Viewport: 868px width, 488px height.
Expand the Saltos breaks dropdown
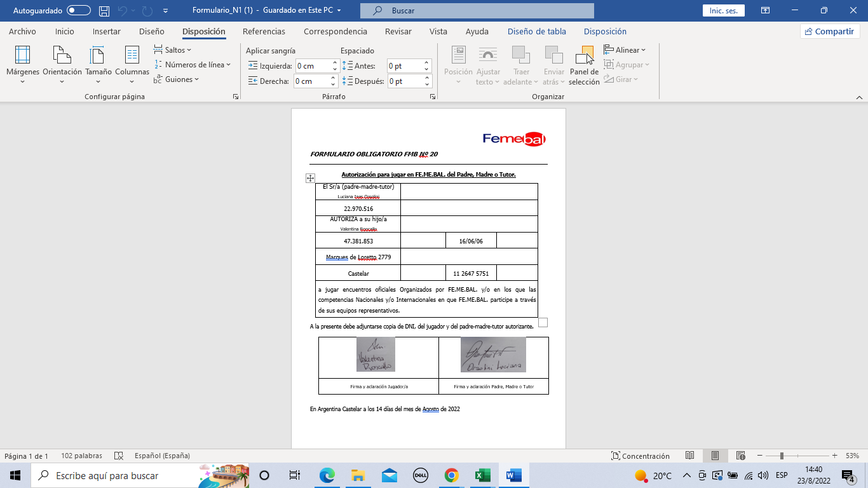(x=173, y=50)
